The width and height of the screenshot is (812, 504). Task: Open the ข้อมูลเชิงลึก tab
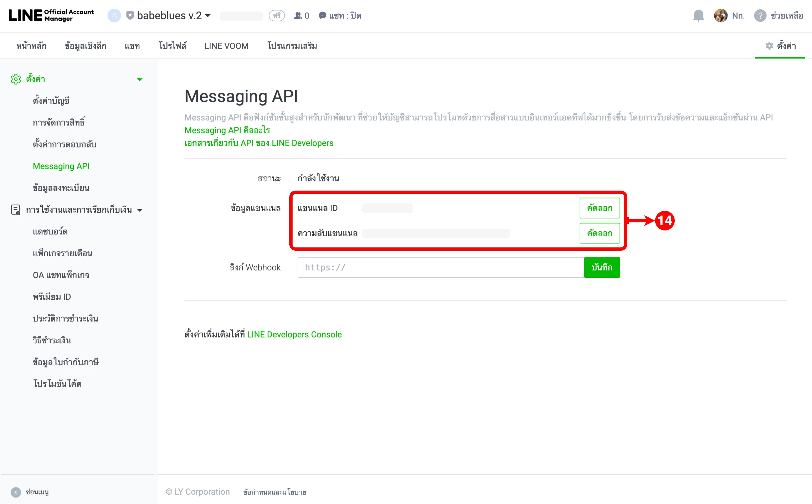pos(86,46)
